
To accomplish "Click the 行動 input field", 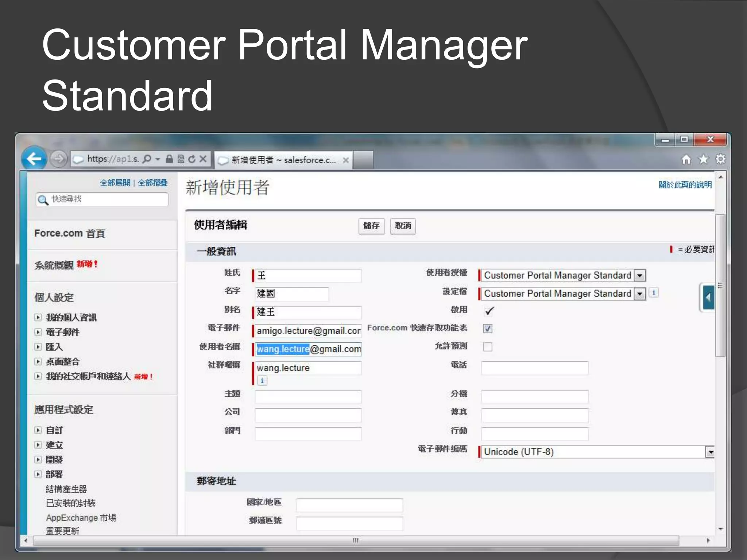I will click(x=535, y=434).
